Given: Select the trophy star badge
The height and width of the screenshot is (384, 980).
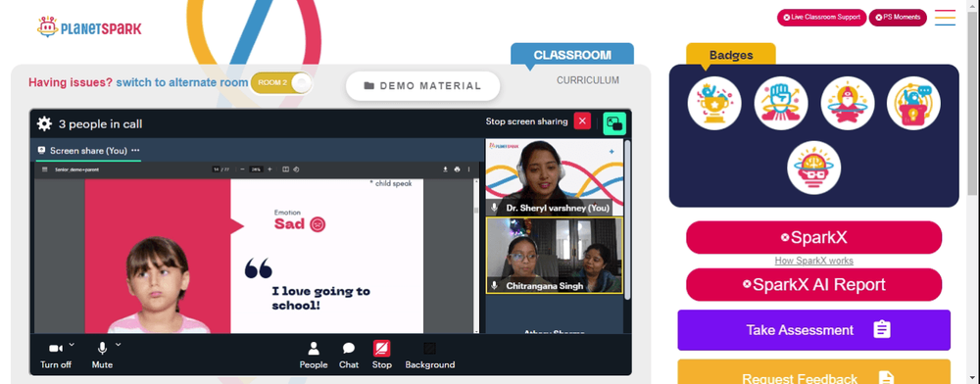Looking at the screenshot, I should [x=714, y=104].
